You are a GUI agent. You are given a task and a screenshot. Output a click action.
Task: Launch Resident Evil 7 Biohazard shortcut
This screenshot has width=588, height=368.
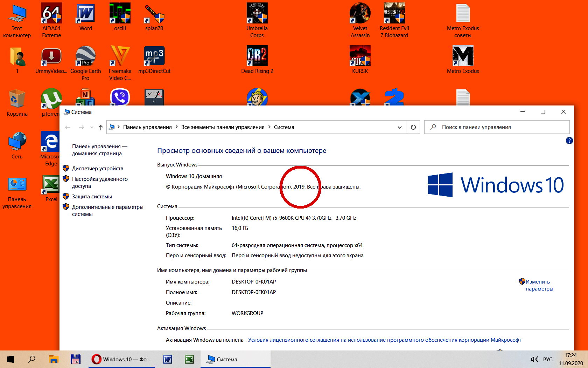[x=394, y=20]
